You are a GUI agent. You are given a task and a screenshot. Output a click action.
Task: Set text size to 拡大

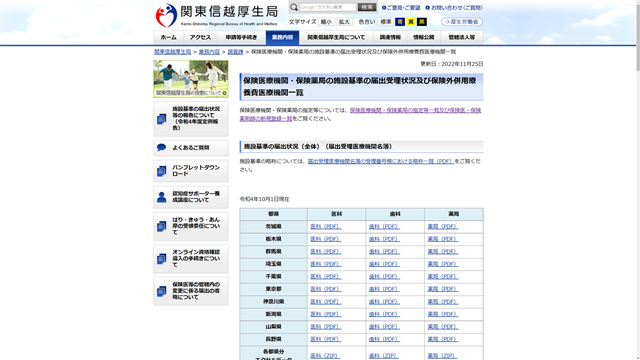tap(344, 22)
